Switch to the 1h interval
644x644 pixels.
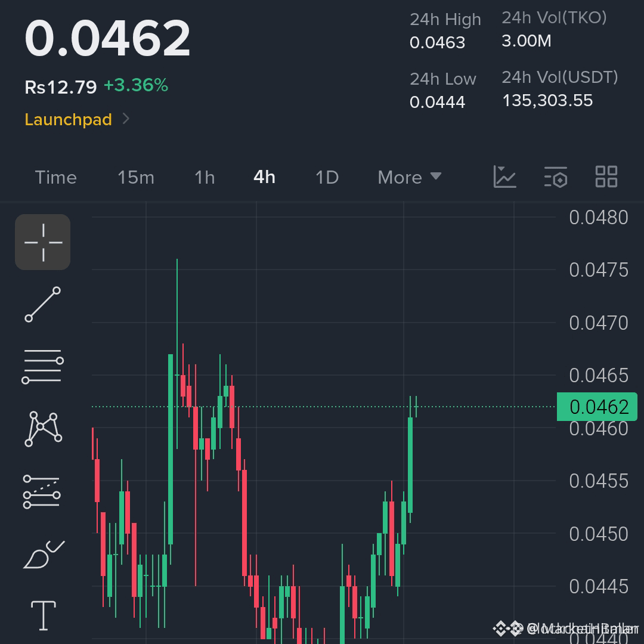[x=205, y=178]
